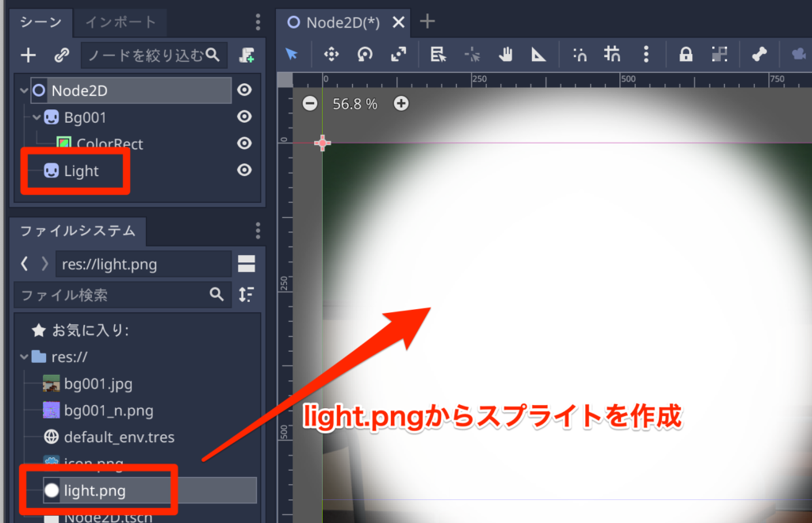Activate the Scale mode tool

point(398,54)
